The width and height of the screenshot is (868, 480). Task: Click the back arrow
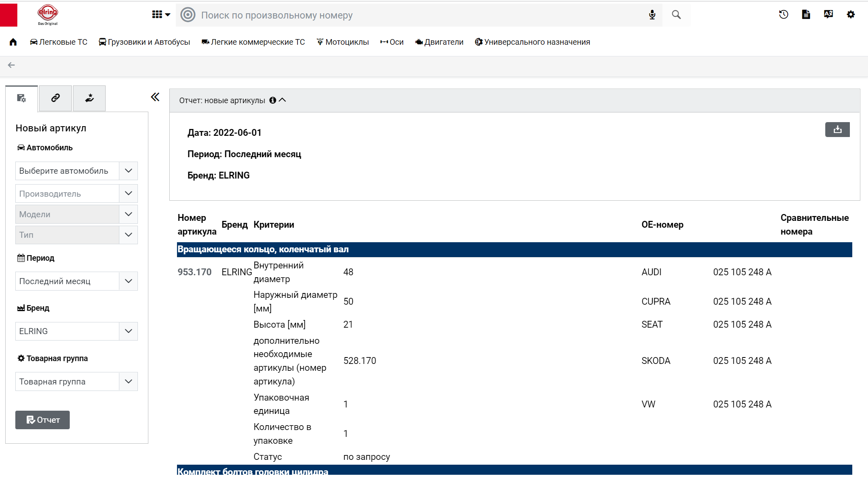(x=11, y=65)
